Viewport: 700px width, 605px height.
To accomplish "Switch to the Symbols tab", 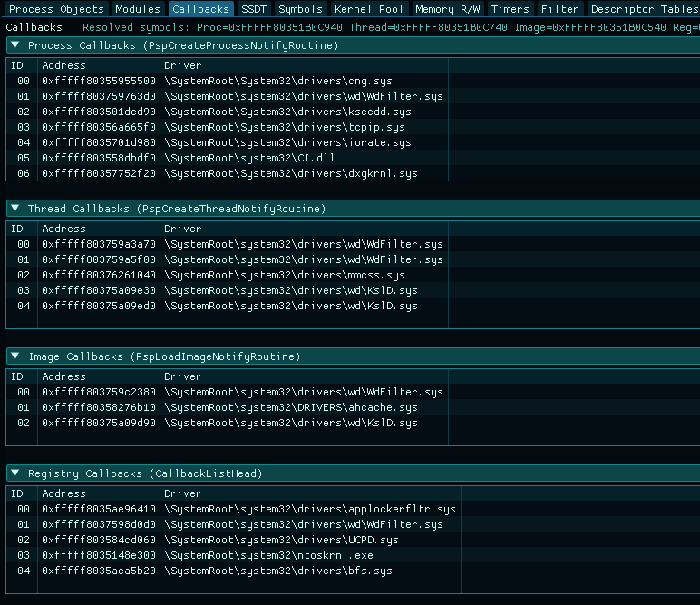I will [300, 9].
